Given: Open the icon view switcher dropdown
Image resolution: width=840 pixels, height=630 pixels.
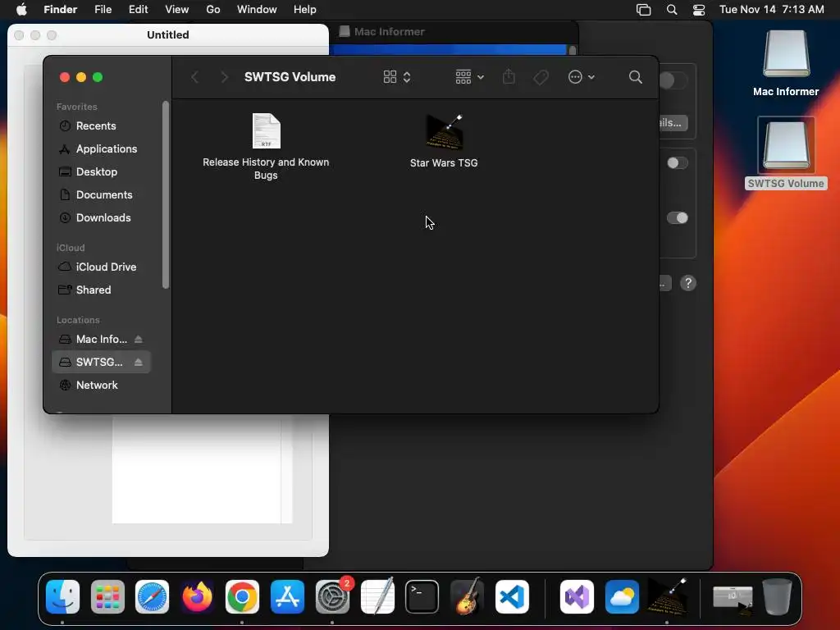Looking at the screenshot, I should 397,77.
